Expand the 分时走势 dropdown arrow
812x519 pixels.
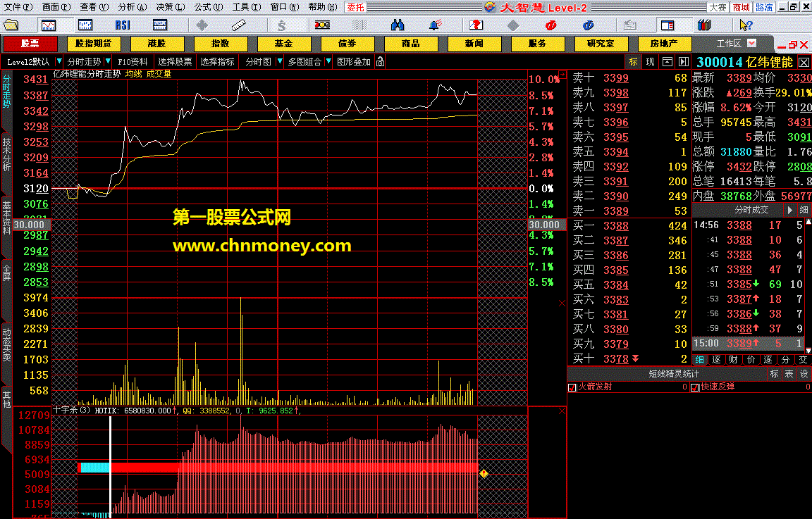(108, 61)
